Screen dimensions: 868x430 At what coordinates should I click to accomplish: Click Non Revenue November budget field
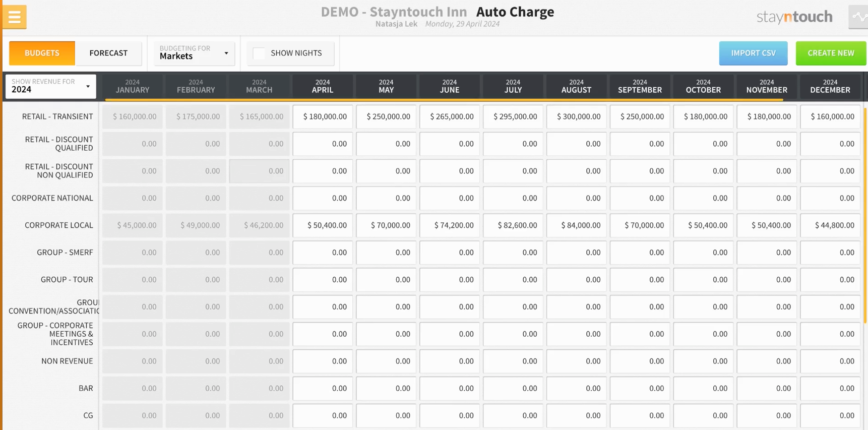(x=767, y=361)
